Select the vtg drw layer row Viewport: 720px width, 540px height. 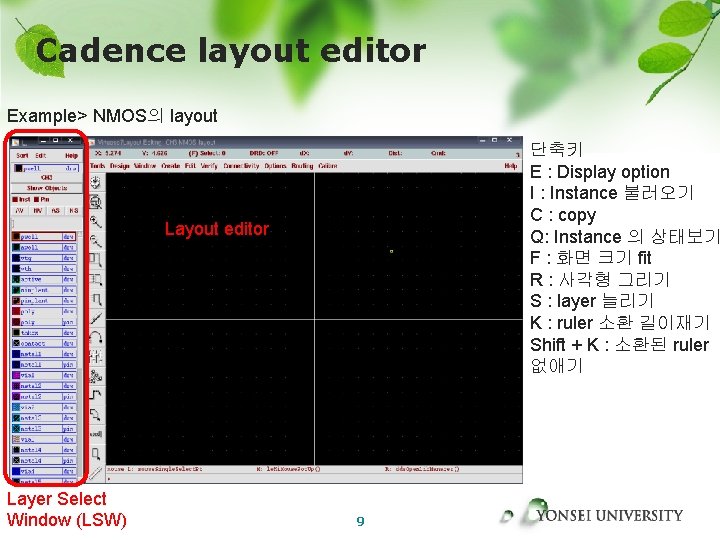coord(44,258)
